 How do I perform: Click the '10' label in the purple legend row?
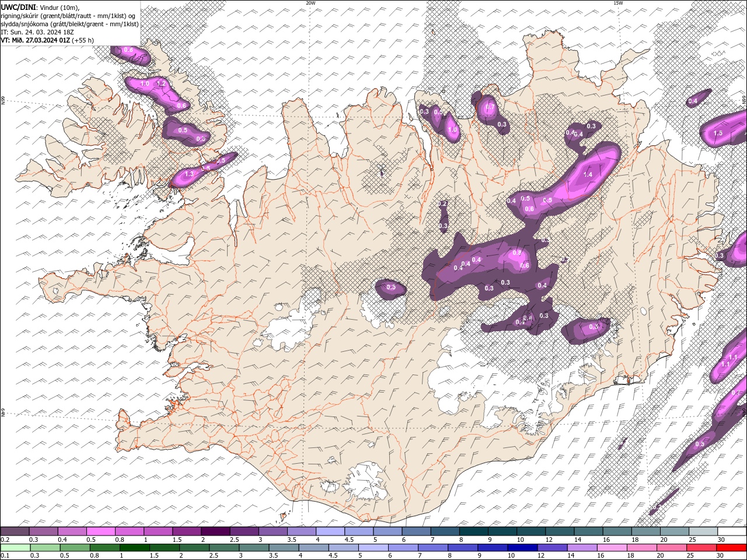pos(521,540)
